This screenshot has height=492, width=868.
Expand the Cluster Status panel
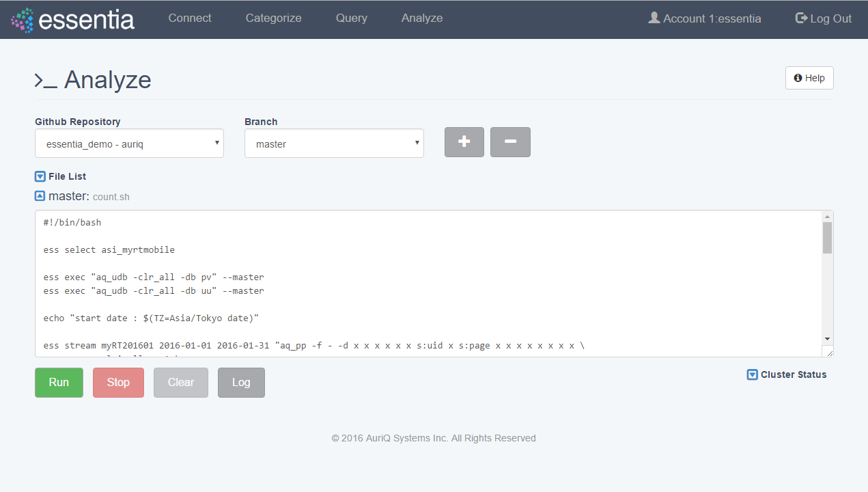[753, 374]
